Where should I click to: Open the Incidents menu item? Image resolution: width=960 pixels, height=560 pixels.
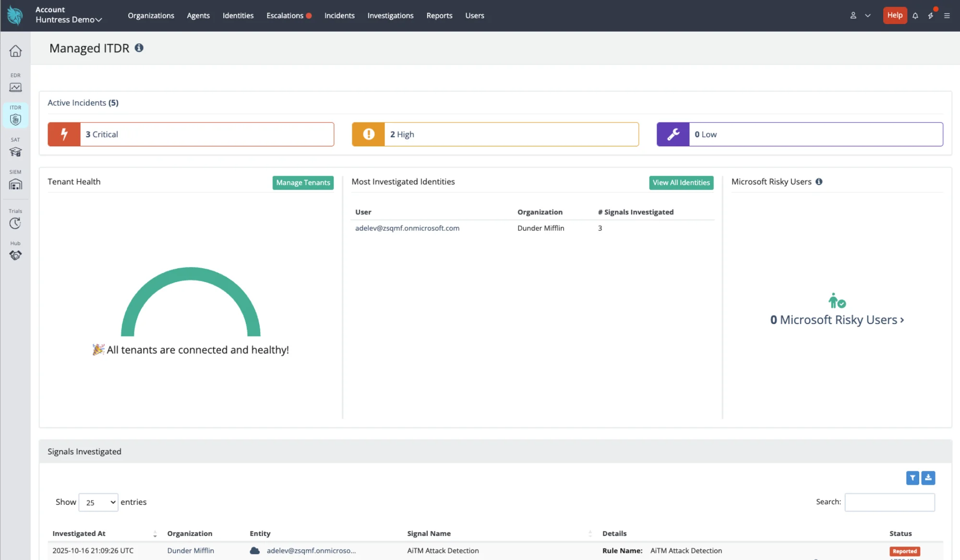point(339,16)
